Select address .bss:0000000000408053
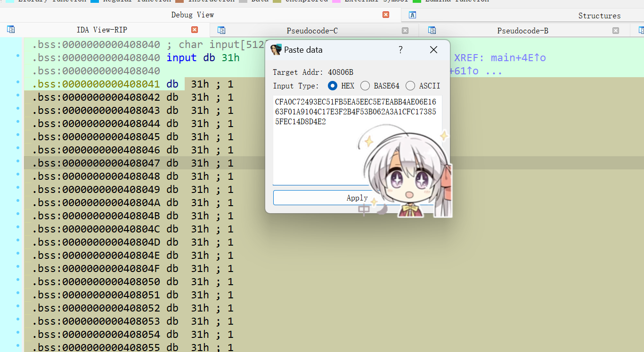This screenshot has width=644, height=352. (x=96, y=321)
